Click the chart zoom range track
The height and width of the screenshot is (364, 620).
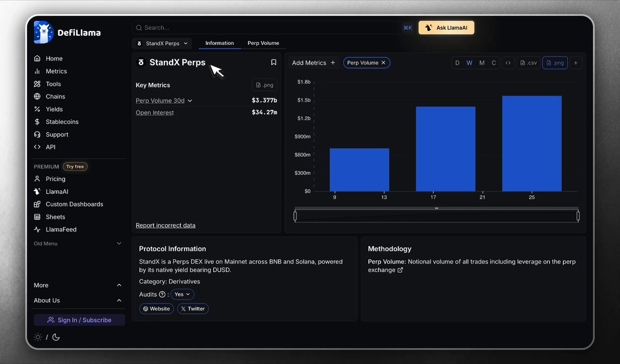[437, 216]
